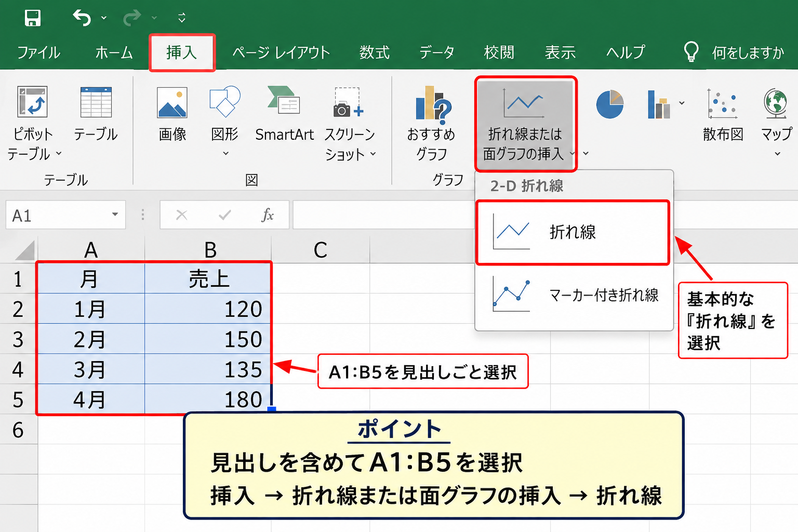Click the Undo arrow icon
The width and height of the screenshot is (798, 532).
[82, 18]
